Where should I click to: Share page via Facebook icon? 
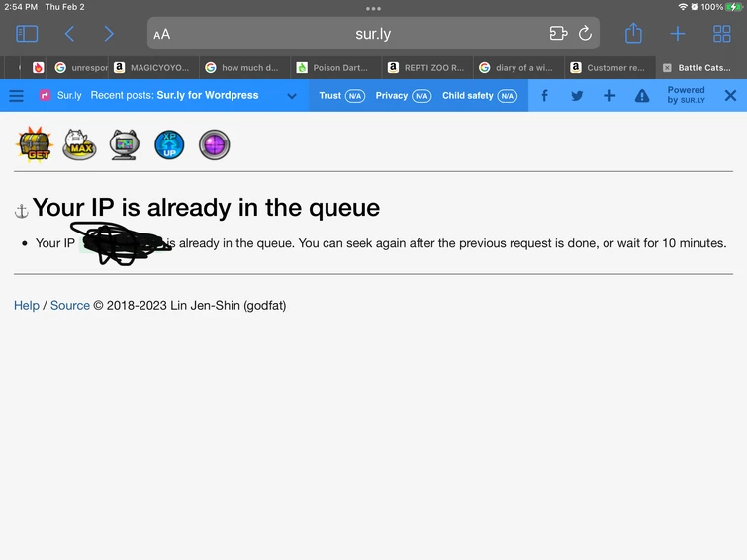[544, 96]
